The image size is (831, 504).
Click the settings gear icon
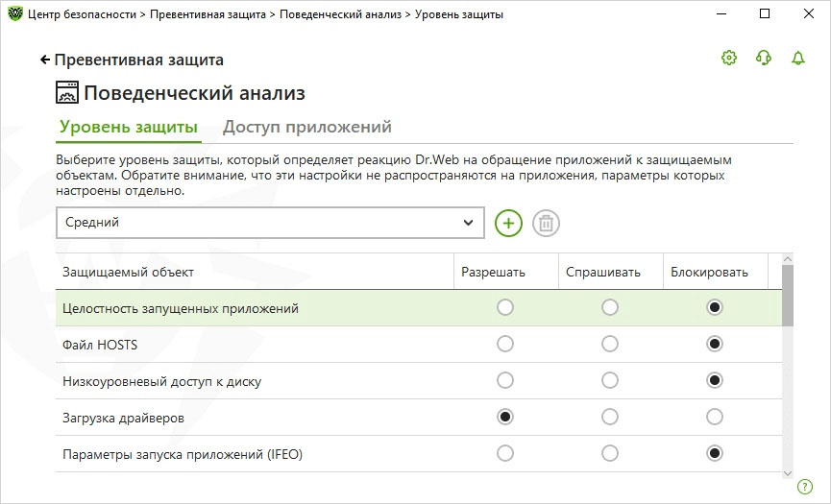(x=728, y=59)
